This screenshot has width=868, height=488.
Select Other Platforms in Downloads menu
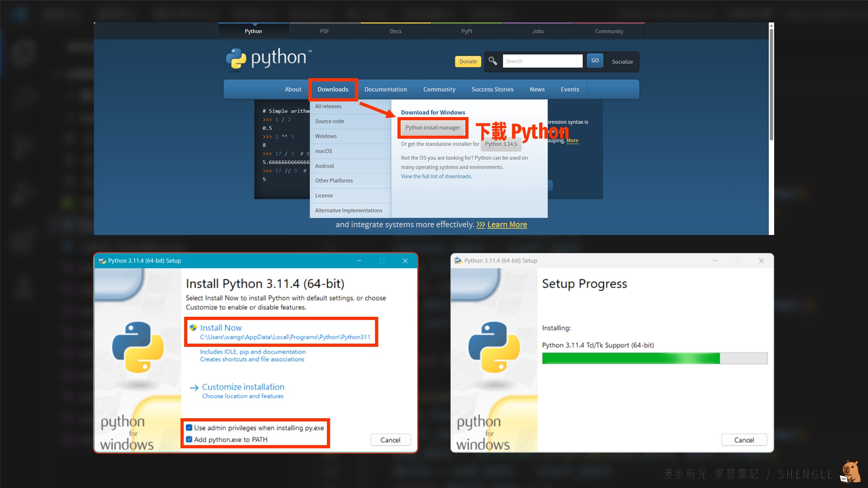(350, 181)
